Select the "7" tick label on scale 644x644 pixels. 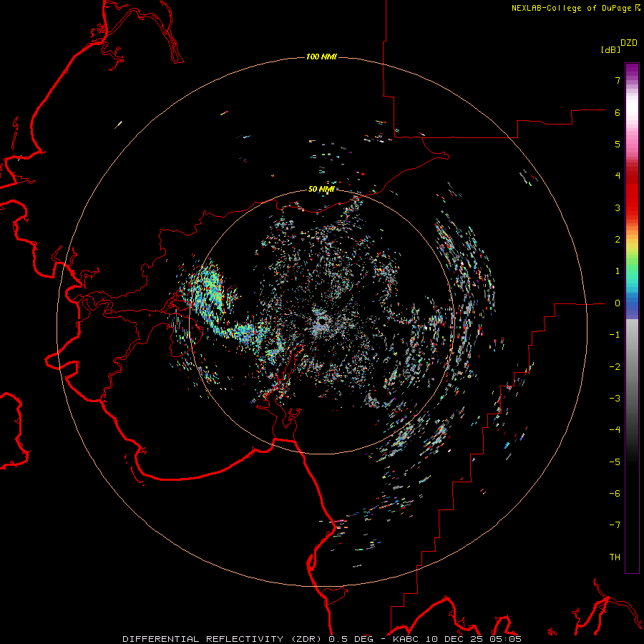click(x=618, y=80)
